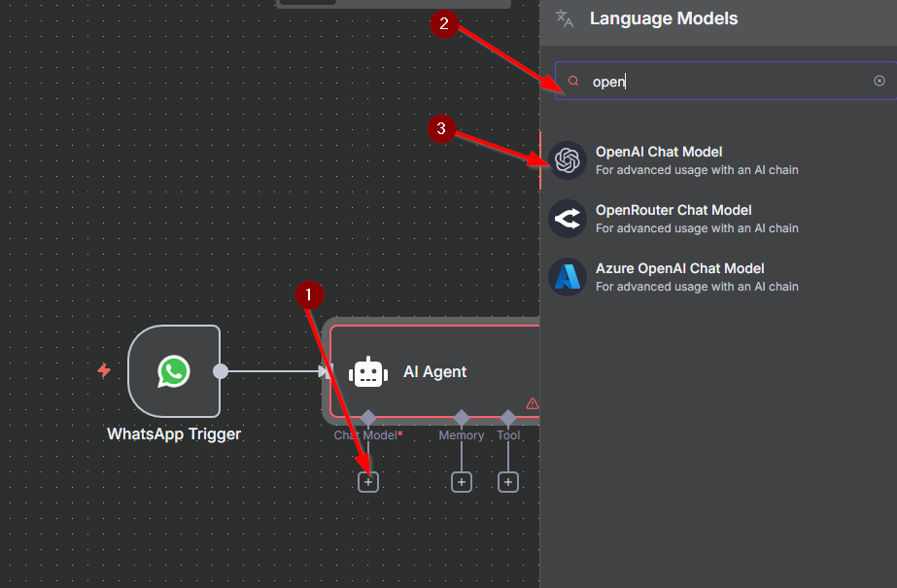This screenshot has width=897, height=588.
Task: Click the 'Memory' connector label
Action: click(x=462, y=435)
